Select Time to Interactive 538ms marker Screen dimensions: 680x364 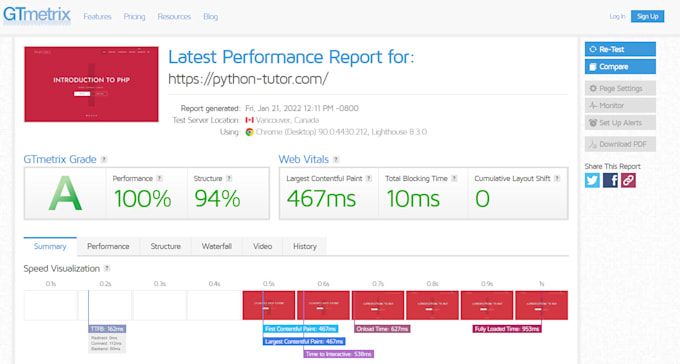pyautogui.click(x=338, y=354)
